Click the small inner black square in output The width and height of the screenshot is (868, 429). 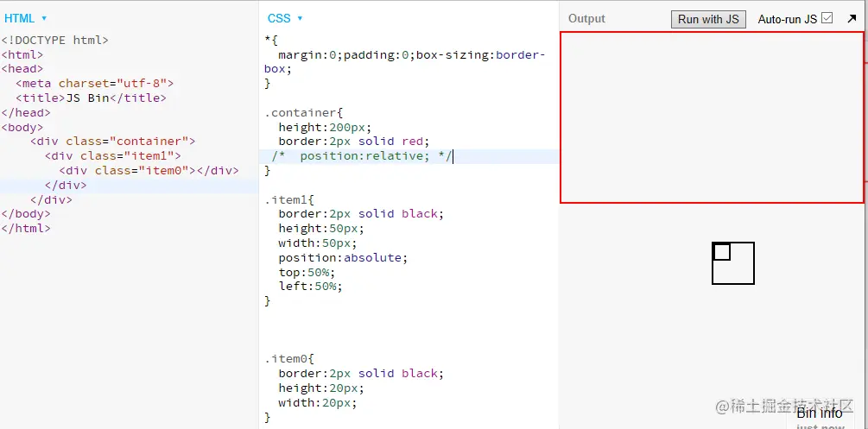(x=721, y=251)
